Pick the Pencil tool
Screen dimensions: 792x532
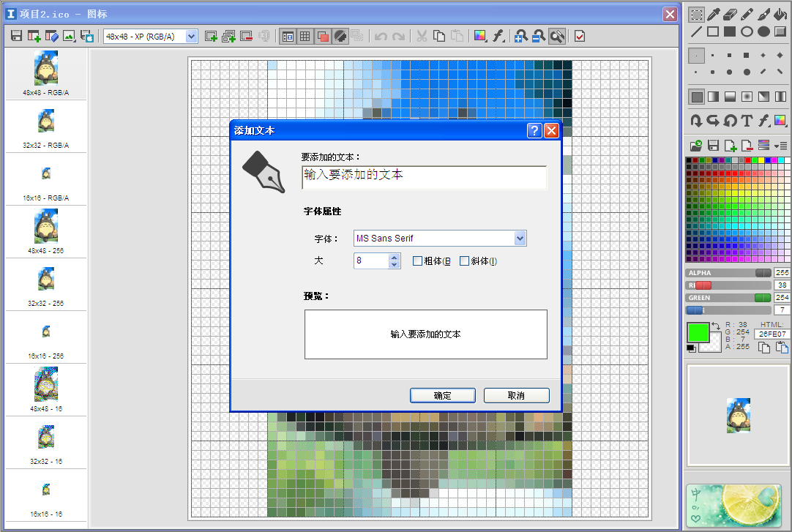tap(747, 14)
